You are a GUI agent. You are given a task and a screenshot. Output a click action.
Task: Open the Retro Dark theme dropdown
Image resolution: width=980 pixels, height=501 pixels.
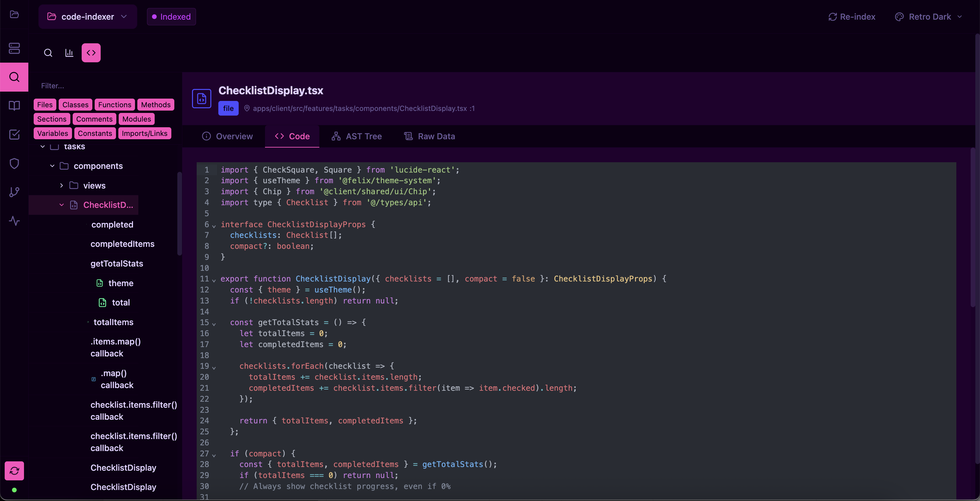click(x=929, y=17)
